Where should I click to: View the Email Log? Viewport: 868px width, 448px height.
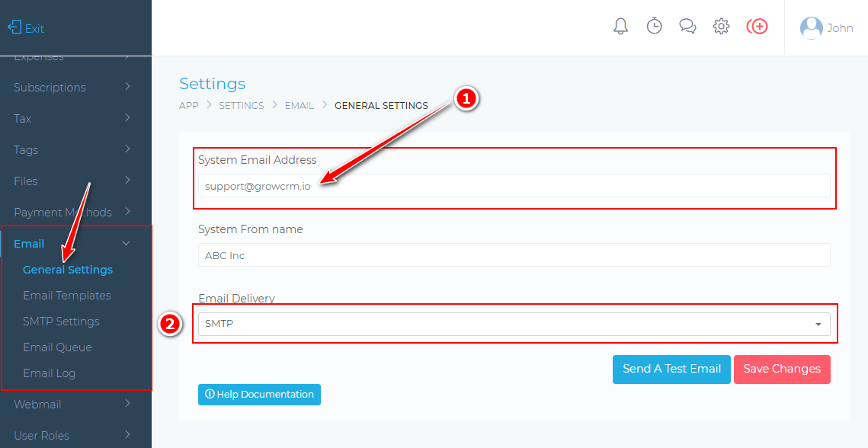pos(49,373)
